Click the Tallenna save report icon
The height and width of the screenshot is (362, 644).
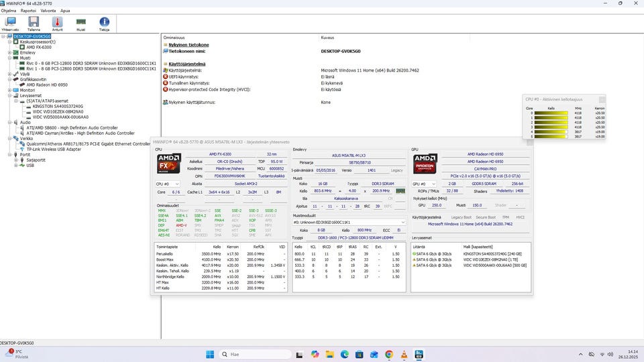[x=34, y=23]
